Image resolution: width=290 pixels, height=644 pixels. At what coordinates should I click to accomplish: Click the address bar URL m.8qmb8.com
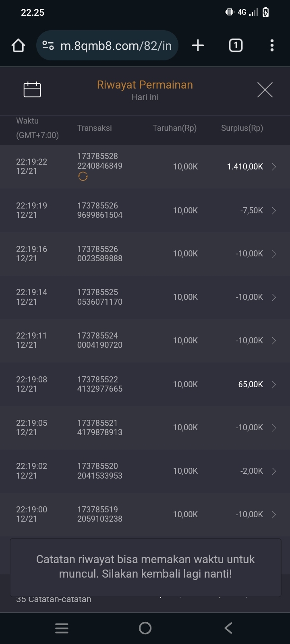[116, 45]
